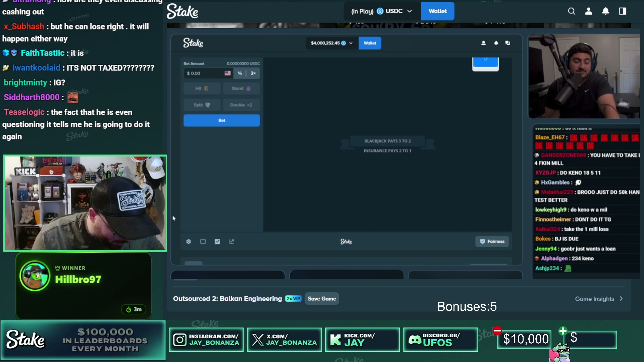Click the Instagram jay_bonanza banner
644x362 pixels.
[206, 340]
